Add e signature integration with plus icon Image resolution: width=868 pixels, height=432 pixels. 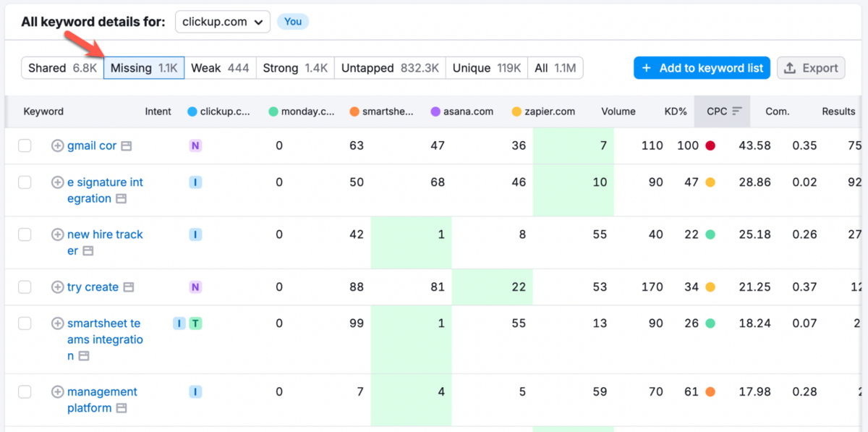click(57, 182)
